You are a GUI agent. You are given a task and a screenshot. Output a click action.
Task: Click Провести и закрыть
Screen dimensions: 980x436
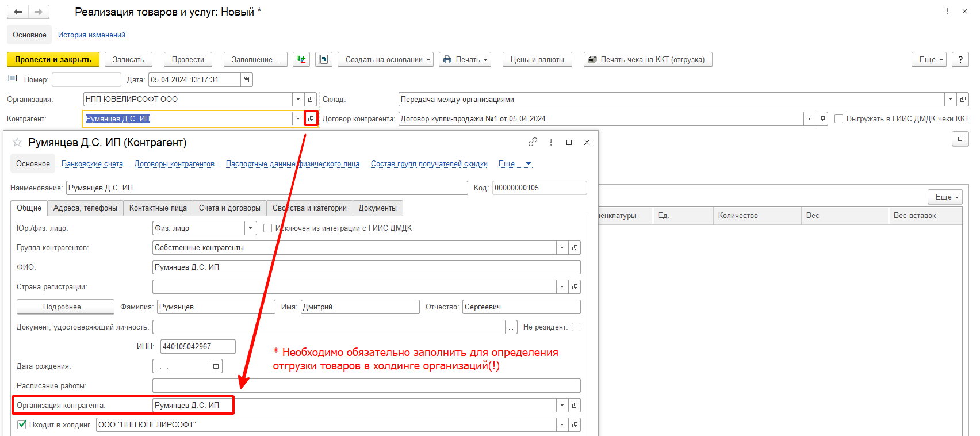pyautogui.click(x=53, y=59)
